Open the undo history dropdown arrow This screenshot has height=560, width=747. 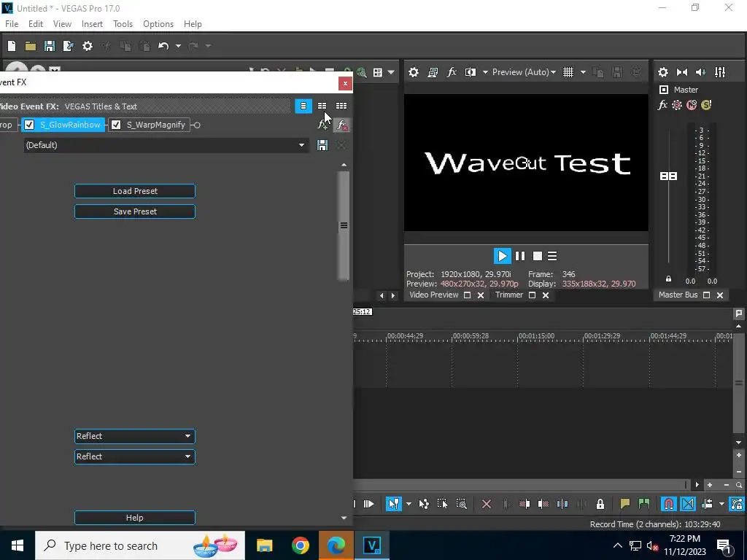(x=178, y=46)
